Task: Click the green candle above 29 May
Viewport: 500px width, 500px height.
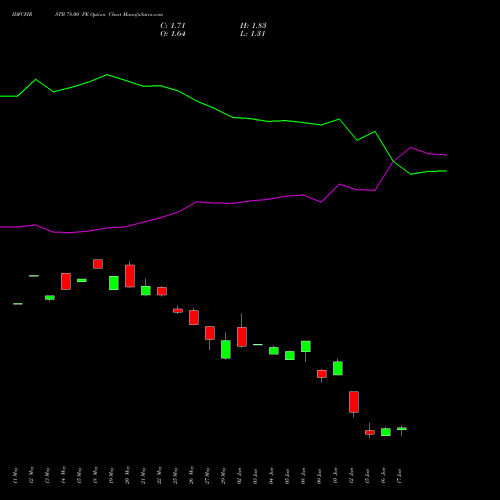Action: [x=226, y=349]
